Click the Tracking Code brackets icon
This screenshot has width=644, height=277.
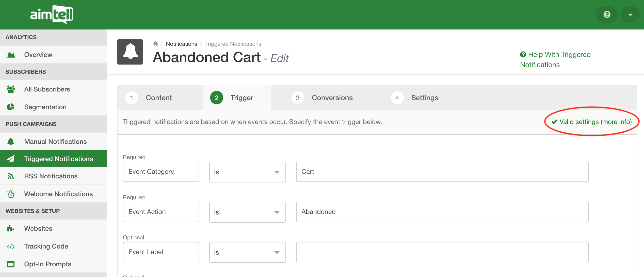click(11, 246)
